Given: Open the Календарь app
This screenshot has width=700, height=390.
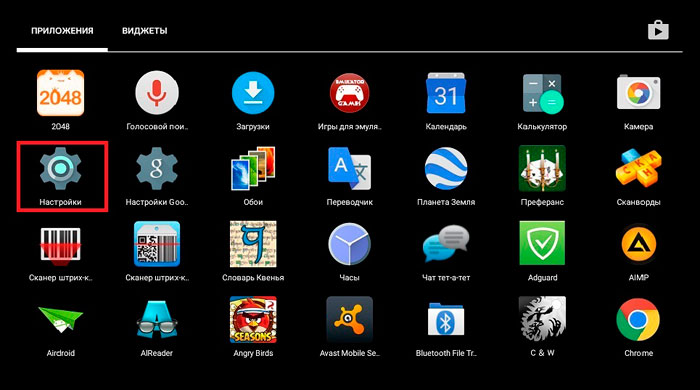Looking at the screenshot, I should coord(446,93).
